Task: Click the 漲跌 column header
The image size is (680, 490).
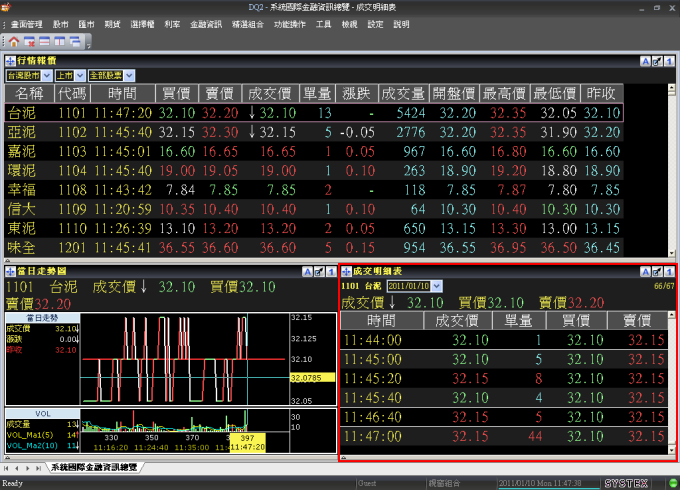Action: [x=356, y=93]
